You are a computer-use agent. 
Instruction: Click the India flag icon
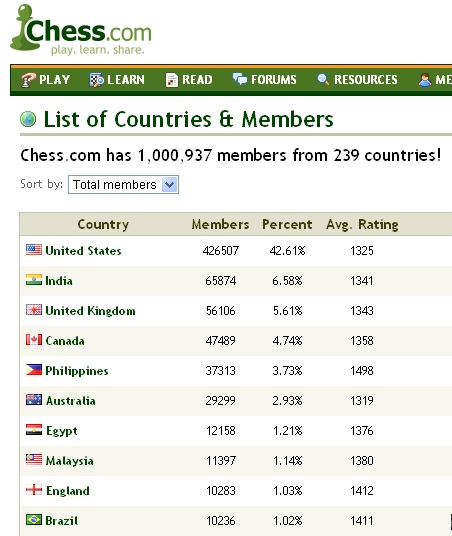click(x=34, y=280)
